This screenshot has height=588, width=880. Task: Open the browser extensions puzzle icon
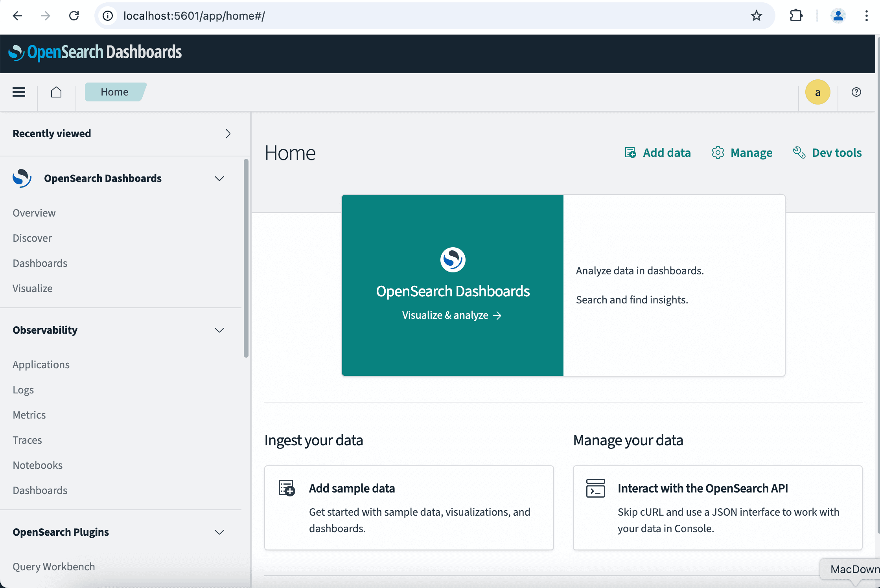click(796, 16)
